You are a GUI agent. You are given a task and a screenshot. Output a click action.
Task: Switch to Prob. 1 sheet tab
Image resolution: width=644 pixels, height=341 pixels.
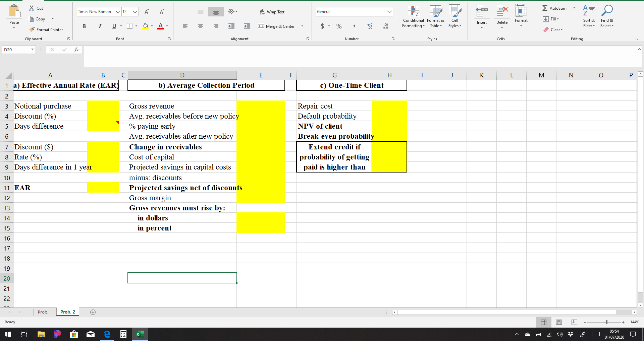click(x=45, y=312)
